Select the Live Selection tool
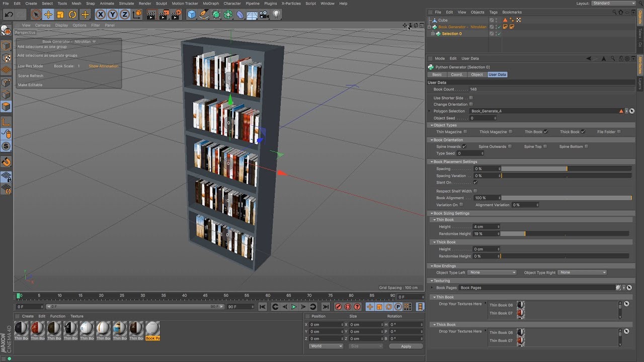The height and width of the screenshot is (362, 644). pyautogui.click(x=36, y=15)
